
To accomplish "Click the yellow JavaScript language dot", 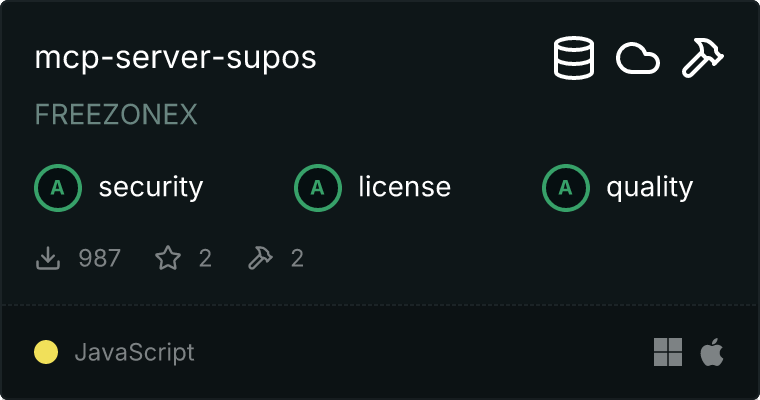I will 46,352.
